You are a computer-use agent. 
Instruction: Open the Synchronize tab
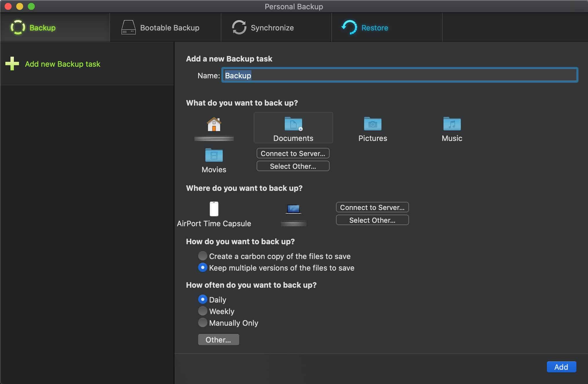click(x=276, y=28)
